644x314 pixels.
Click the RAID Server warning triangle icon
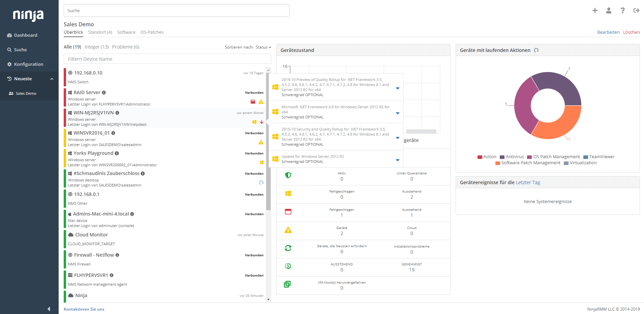(x=261, y=102)
